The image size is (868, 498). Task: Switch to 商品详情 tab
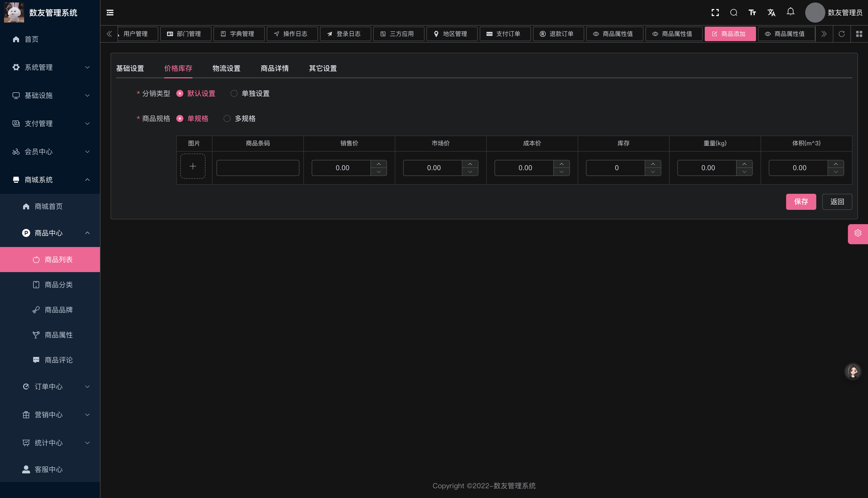(275, 69)
